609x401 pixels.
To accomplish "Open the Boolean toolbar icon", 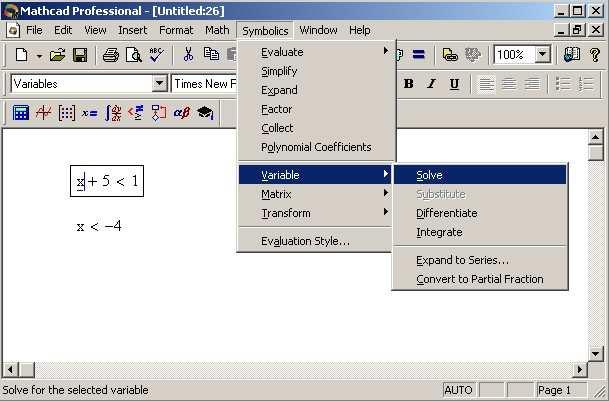I will point(136,113).
